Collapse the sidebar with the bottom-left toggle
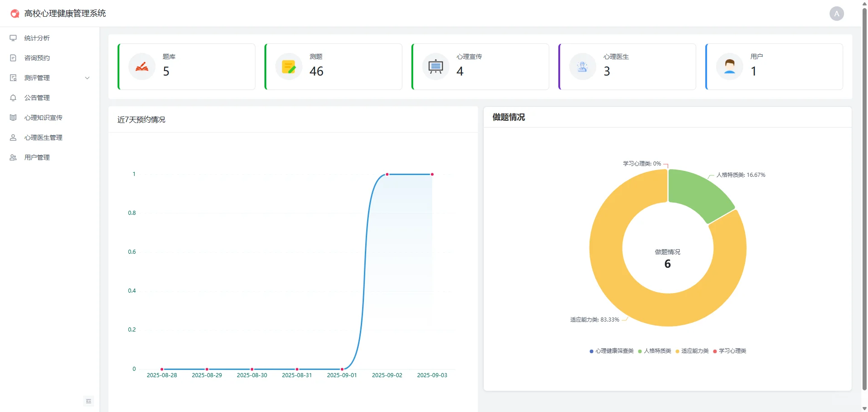Image resolution: width=868 pixels, height=412 pixels. pos(89,401)
